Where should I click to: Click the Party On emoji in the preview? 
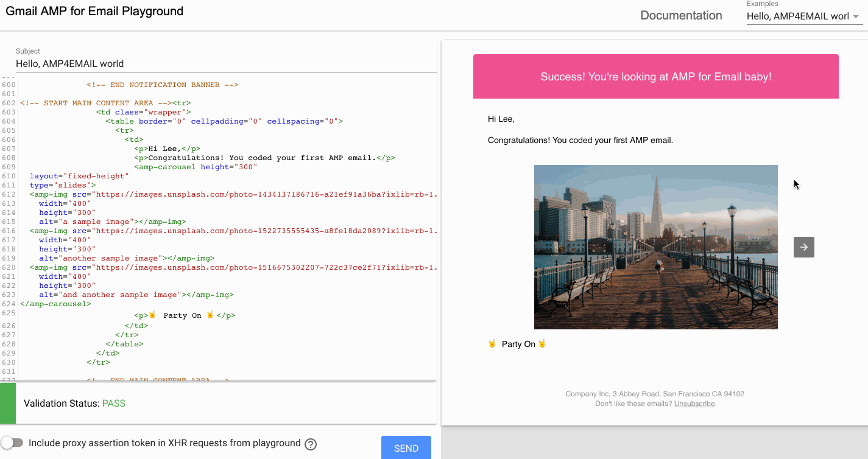click(492, 343)
